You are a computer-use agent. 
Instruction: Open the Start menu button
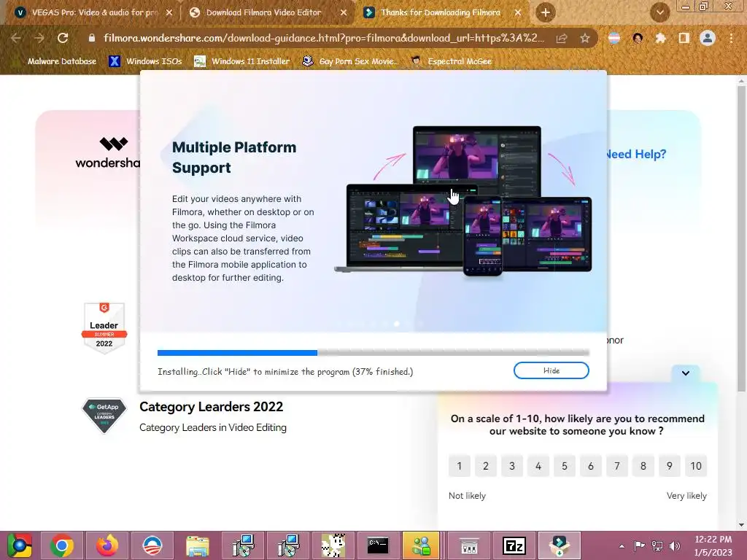click(19, 545)
